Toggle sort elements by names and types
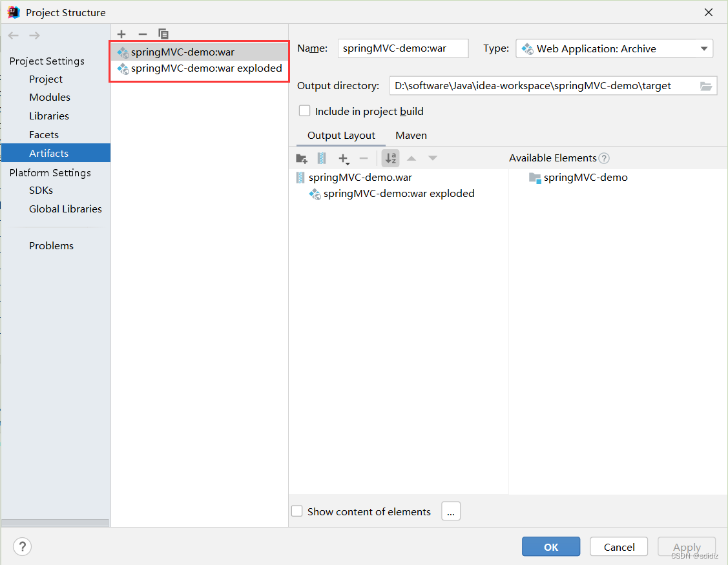 pyautogui.click(x=390, y=158)
